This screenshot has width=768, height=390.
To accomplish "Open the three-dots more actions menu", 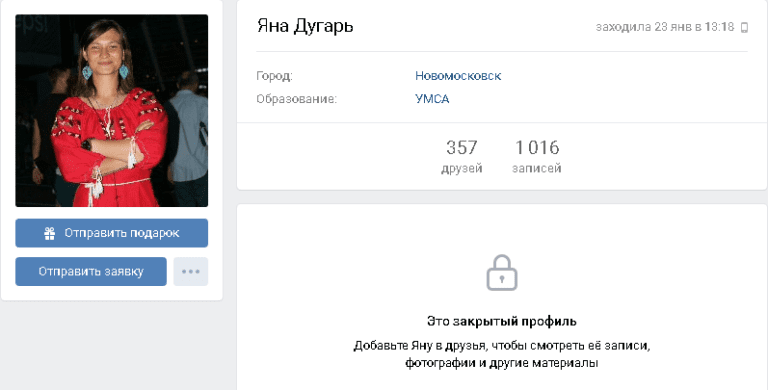I will pos(191,271).
